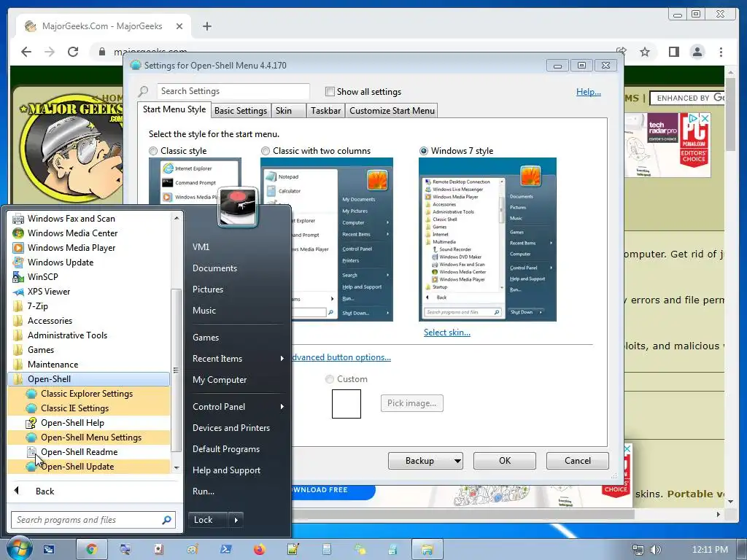Screen dimensions: 747x560
Task: Click the Help... link
Action: click(x=589, y=91)
